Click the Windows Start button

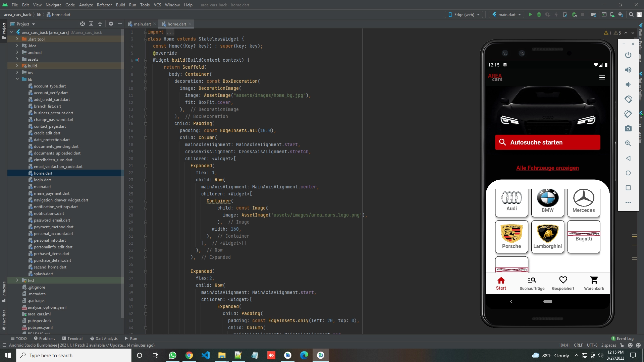tap(8, 355)
